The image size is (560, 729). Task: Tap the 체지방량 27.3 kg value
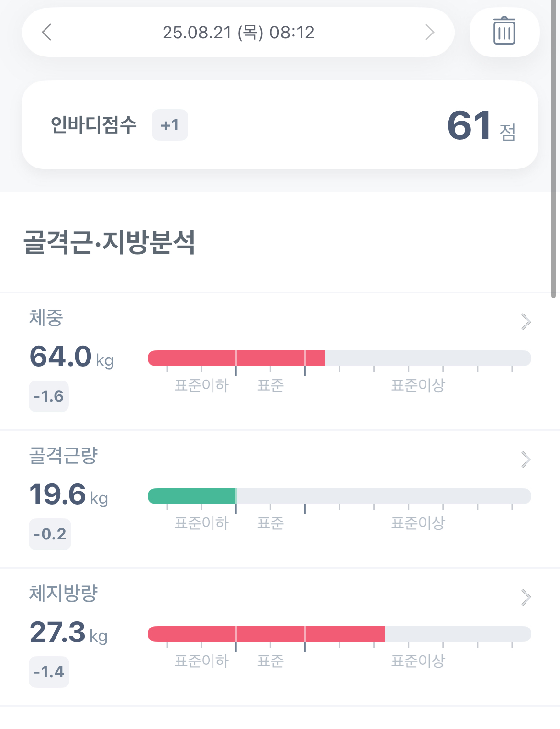click(68, 633)
